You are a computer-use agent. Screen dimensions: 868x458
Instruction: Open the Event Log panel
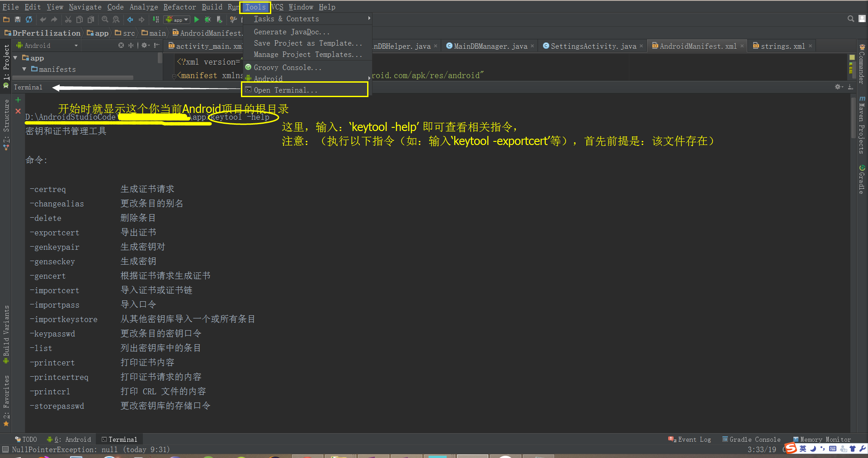pos(689,439)
